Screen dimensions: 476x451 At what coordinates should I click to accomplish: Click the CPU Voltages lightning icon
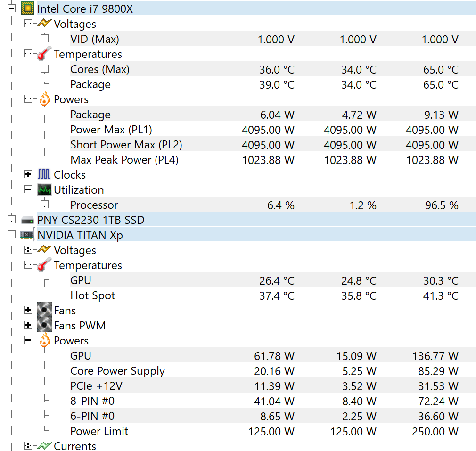(x=44, y=23)
